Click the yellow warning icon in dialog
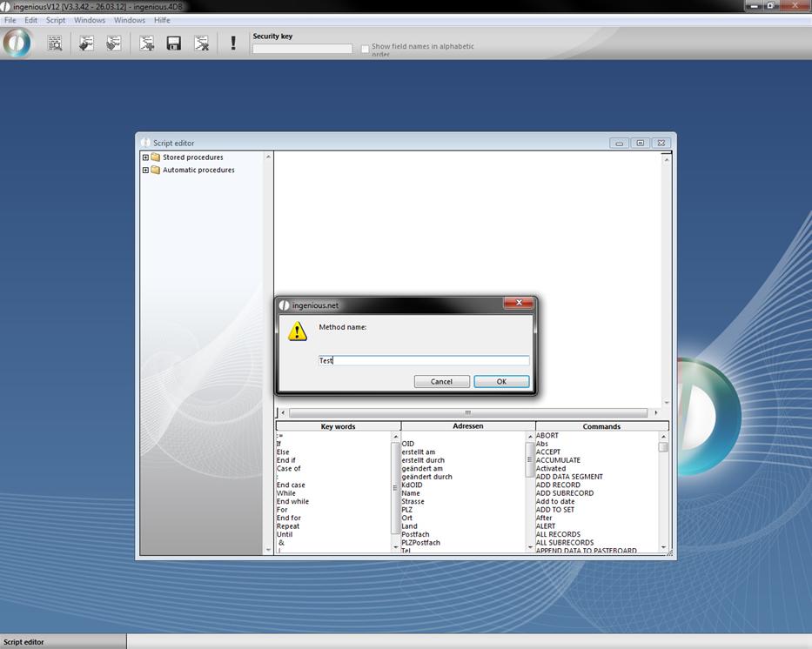This screenshot has height=649, width=812. pyautogui.click(x=298, y=331)
